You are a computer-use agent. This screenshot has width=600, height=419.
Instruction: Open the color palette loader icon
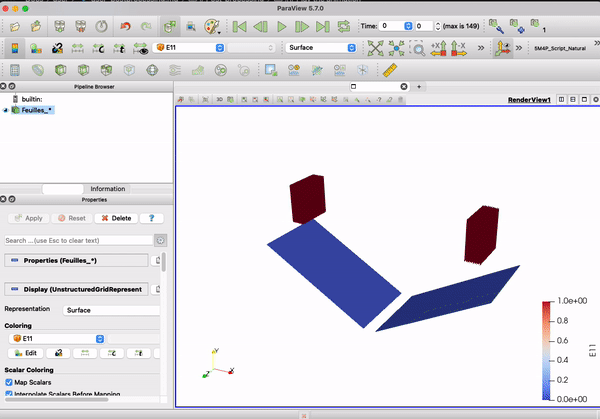211,25
